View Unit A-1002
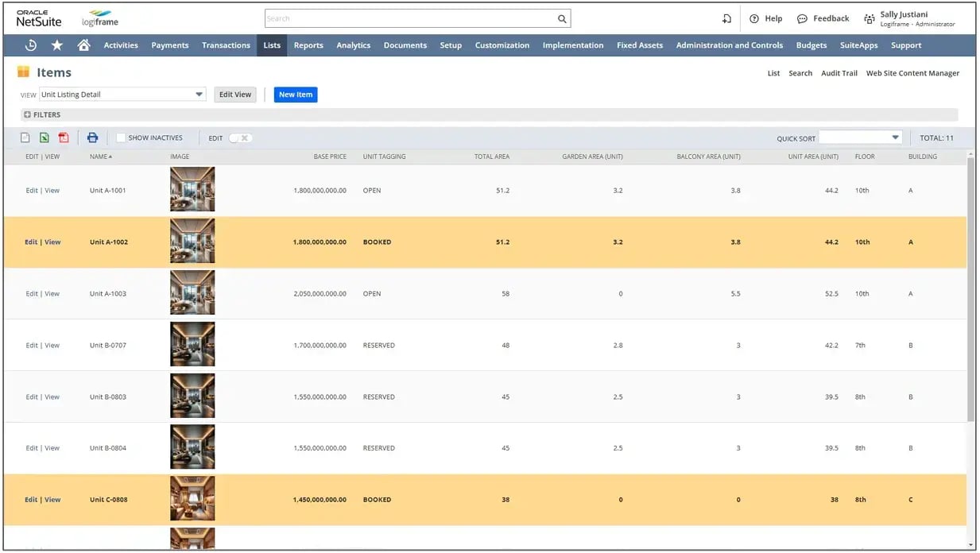 (52, 242)
